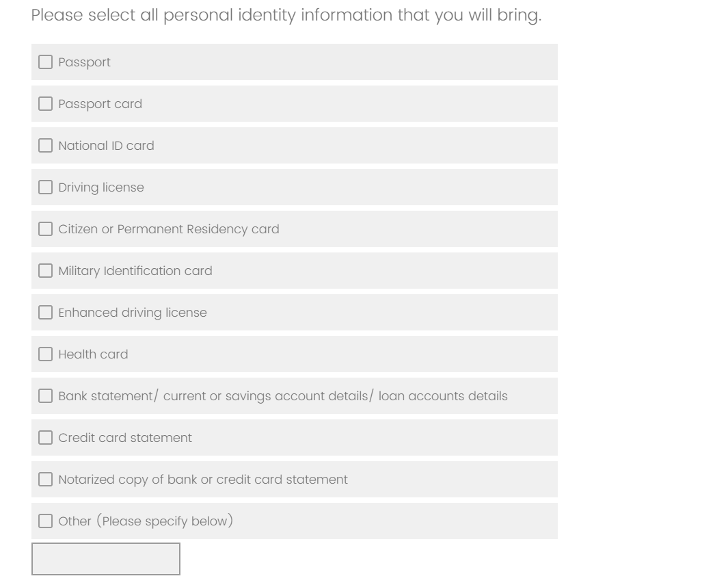728x587 pixels.
Task: Click the Driving license label text
Action: point(101,187)
